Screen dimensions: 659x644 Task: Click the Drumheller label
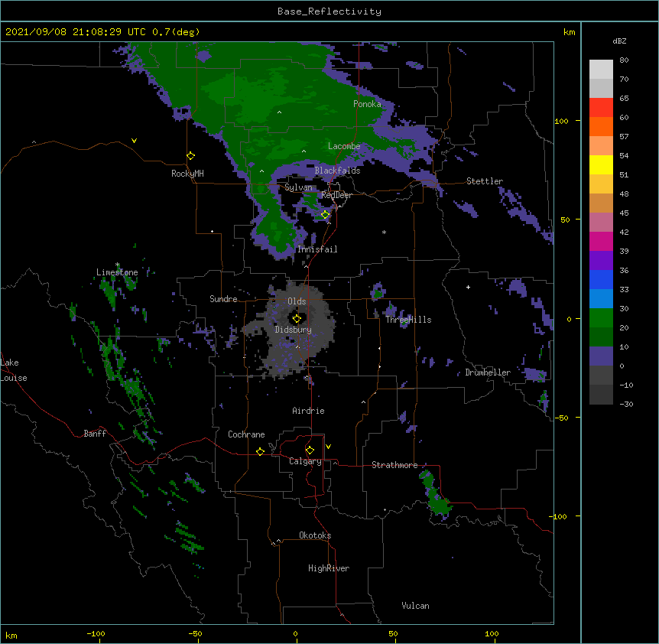tap(488, 372)
